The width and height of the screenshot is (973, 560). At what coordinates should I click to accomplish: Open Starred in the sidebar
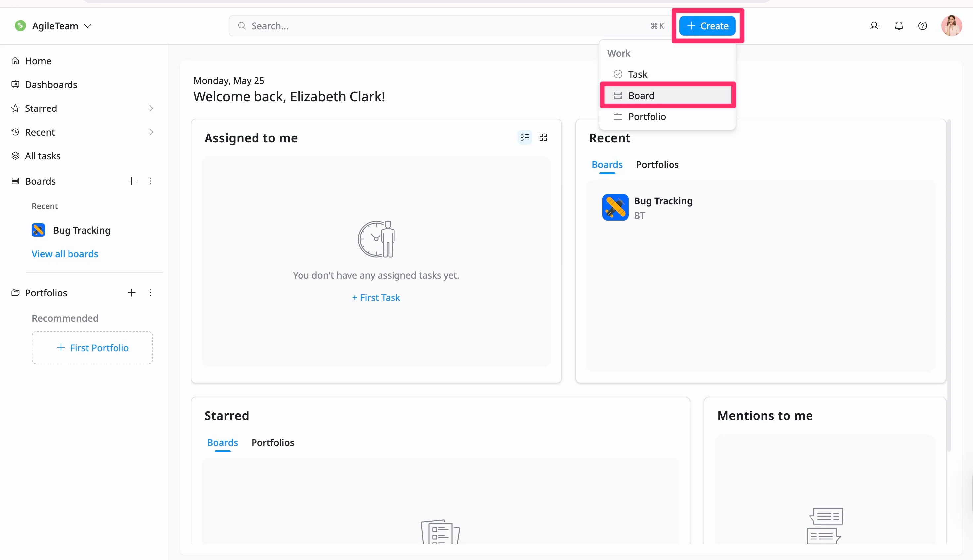click(41, 108)
